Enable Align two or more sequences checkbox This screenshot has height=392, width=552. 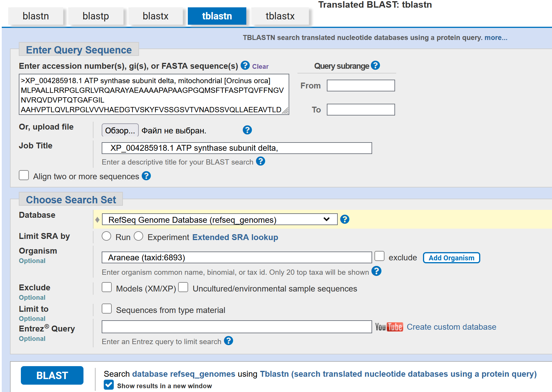24,175
